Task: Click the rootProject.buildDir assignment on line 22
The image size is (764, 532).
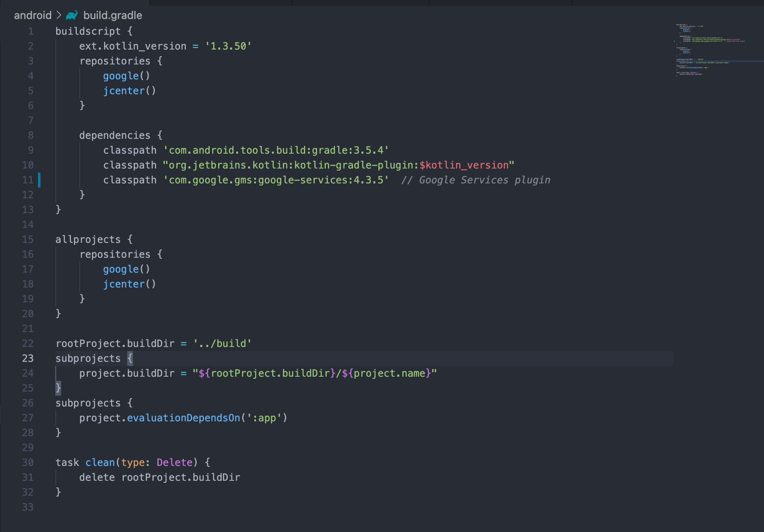Action: click(115, 343)
